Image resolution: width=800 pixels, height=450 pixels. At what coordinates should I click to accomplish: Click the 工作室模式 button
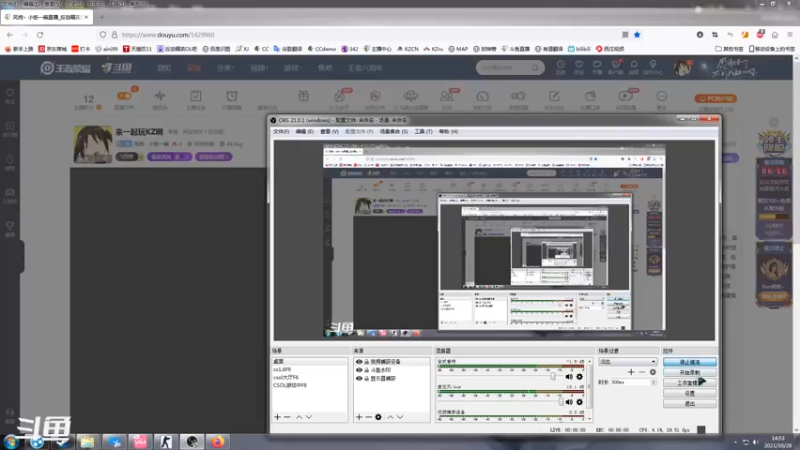click(690, 383)
